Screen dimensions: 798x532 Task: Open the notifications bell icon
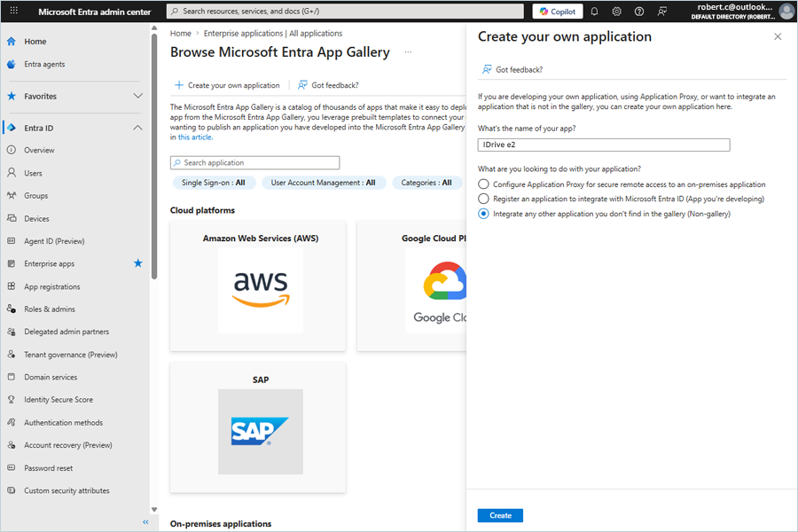[594, 12]
